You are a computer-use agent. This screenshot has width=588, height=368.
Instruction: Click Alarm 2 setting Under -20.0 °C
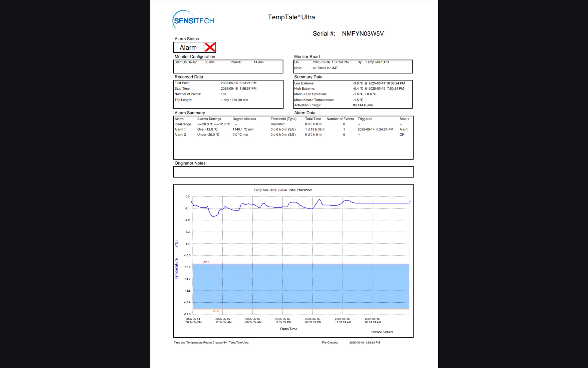(x=208, y=135)
